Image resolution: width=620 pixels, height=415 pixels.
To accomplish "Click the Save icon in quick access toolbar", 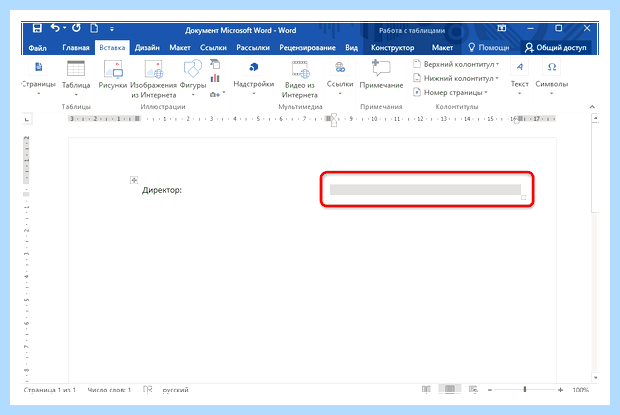I will tap(37, 28).
